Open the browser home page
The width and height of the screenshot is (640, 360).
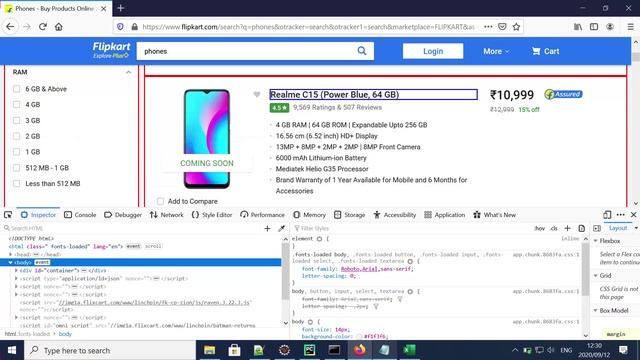59,27
